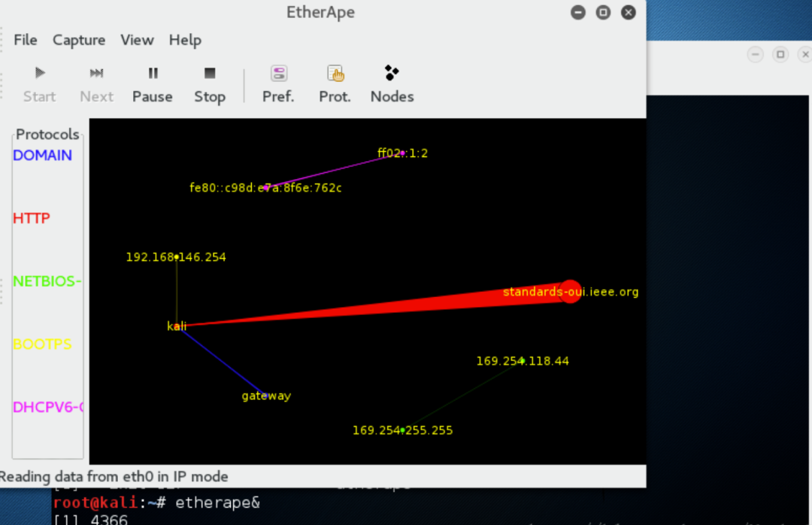The width and height of the screenshot is (812, 525).
Task: Click the Start capture play icon
Action: coord(40,73)
